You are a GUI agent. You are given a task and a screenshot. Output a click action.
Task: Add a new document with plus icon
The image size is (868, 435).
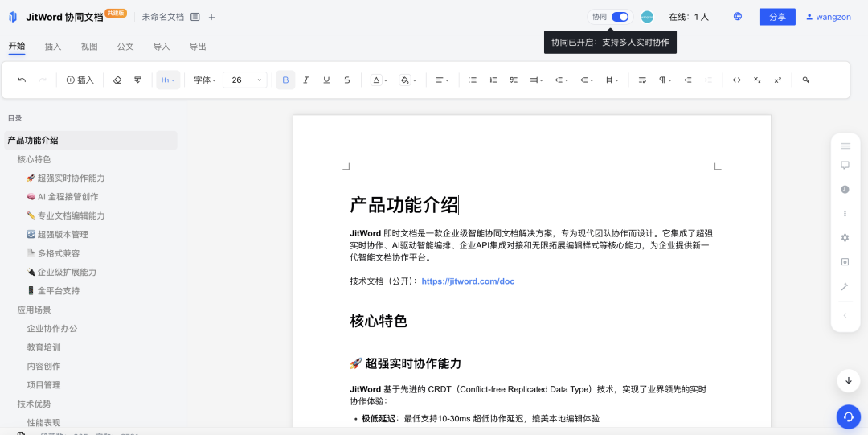pos(211,17)
